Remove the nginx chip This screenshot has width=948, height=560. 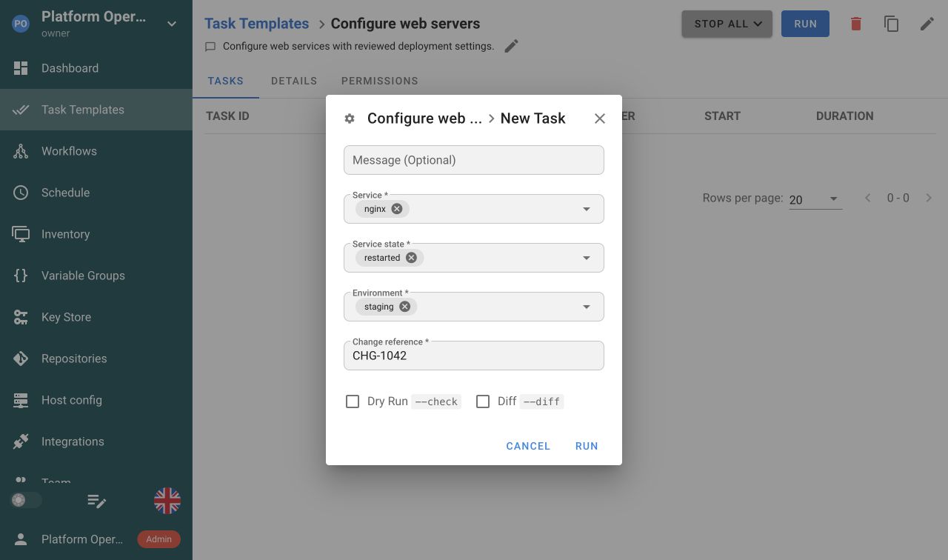click(397, 209)
